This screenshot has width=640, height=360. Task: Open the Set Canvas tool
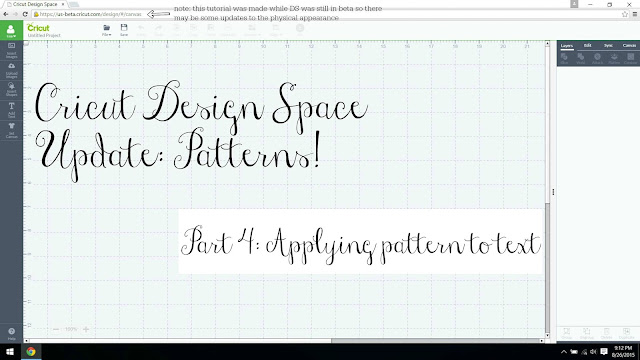11,130
